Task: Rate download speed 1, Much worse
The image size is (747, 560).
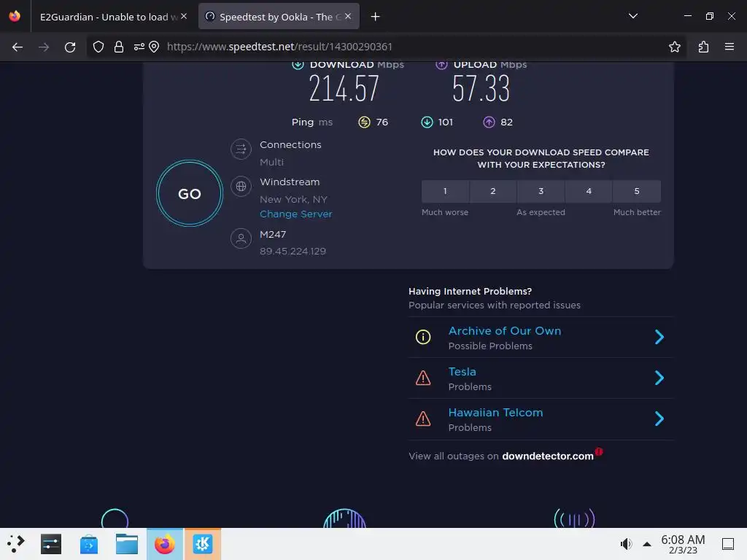Action: point(445,191)
